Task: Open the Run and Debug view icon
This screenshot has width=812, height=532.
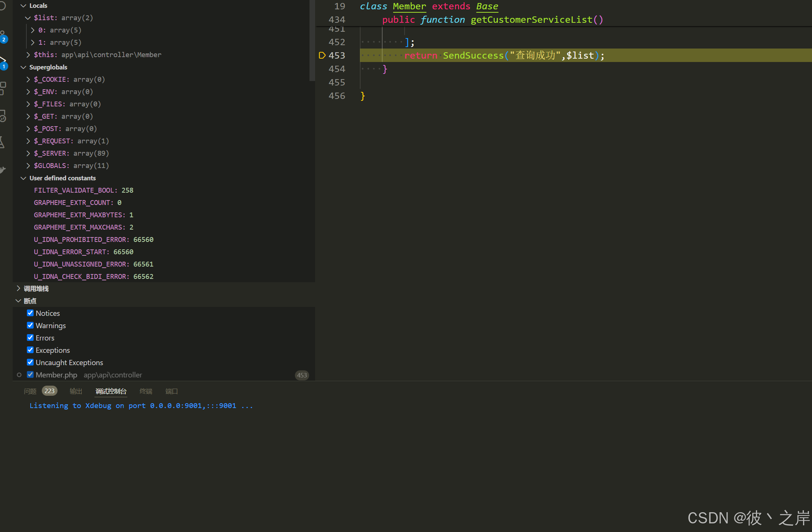Action: coord(3,63)
